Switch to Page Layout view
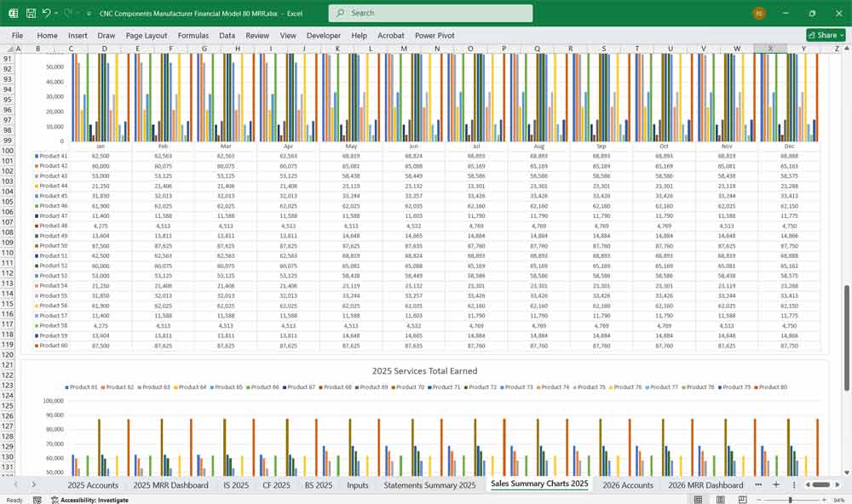852x504 pixels. 721,500
